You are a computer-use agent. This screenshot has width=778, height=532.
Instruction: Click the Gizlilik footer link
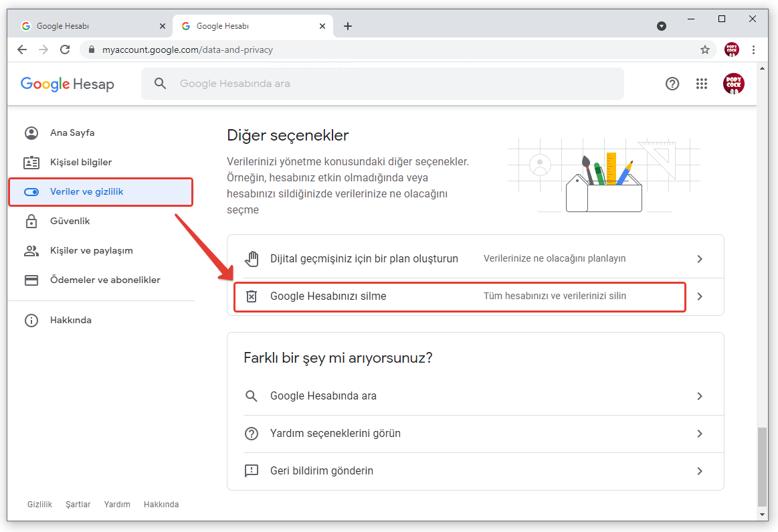[39, 504]
